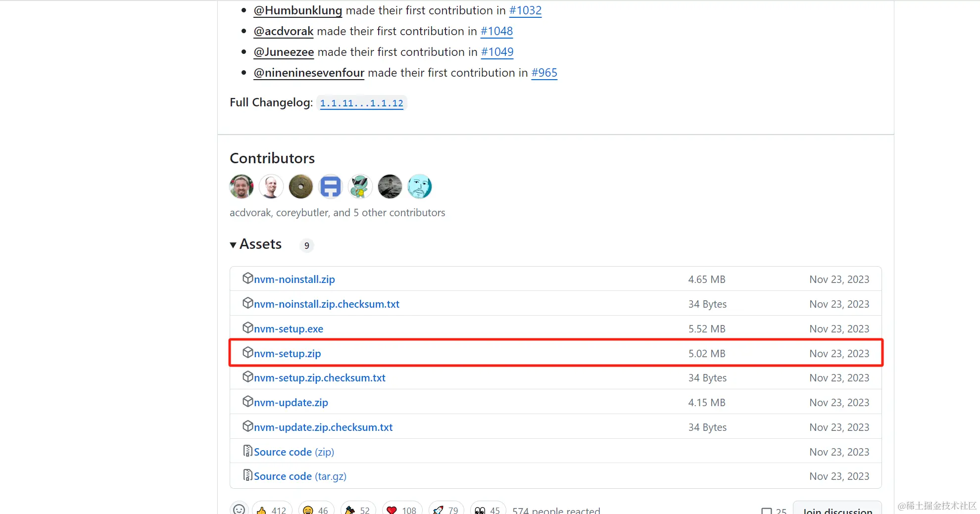This screenshot has height=514, width=980.
Task: Open pull request #1049
Action: point(497,52)
